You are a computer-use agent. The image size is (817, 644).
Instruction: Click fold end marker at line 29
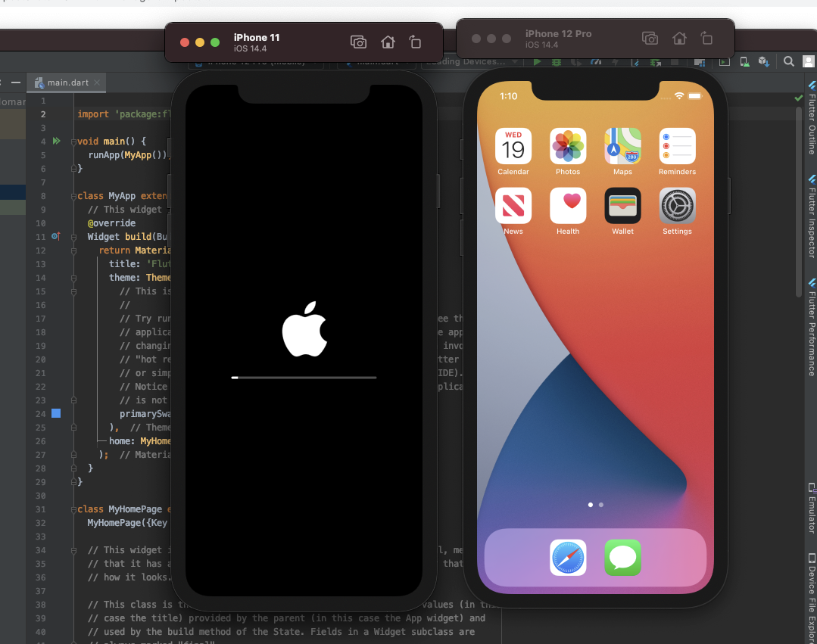(x=73, y=482)
